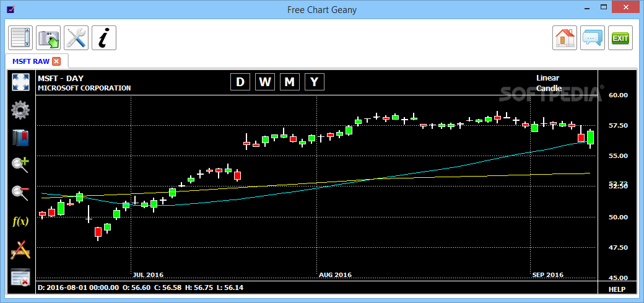Open the wrench and screwdriver options icon

(76, 38)
